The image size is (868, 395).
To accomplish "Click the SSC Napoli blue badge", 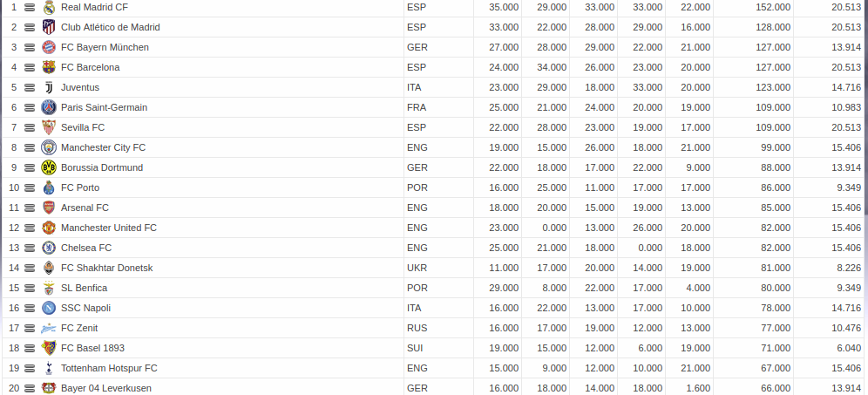I will tap(49, 308).
